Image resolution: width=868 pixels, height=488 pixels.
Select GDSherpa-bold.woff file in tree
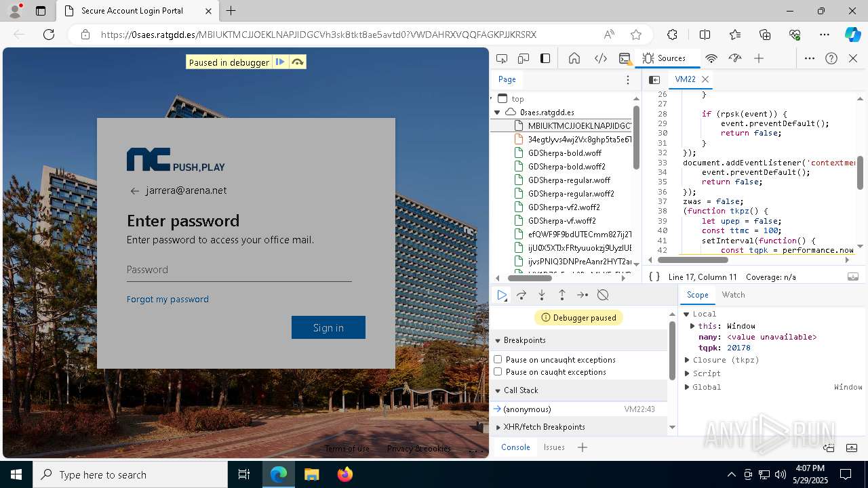[564, 153]
